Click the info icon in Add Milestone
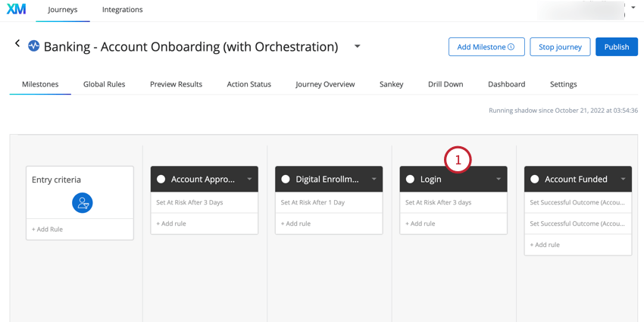The height and width of the screenshot is (322, 644). click(x=511, y=47)
